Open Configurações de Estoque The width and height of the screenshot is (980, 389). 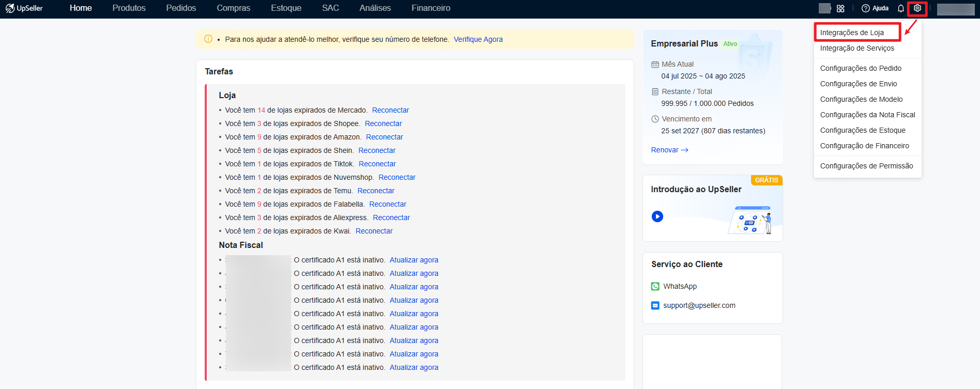(x=863, y=130)
